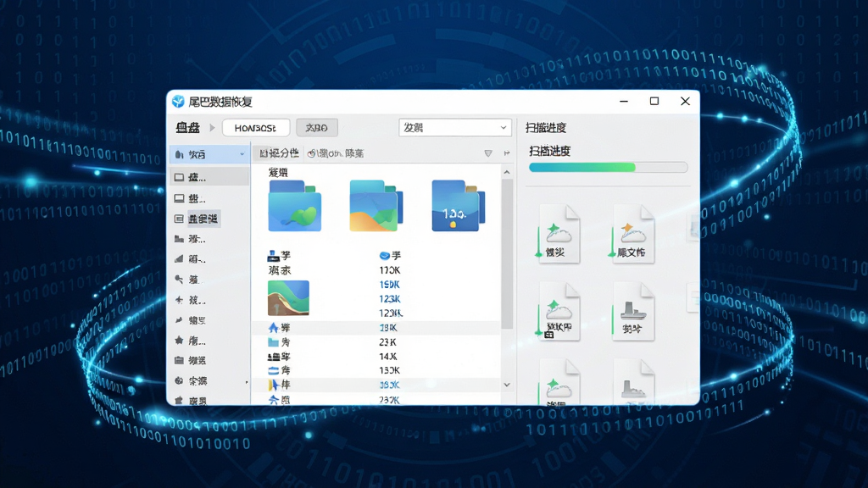Open the dark blue folder thumbnail showing numbers
This screenshot has width=868, height=488.
tap(459, 206)
